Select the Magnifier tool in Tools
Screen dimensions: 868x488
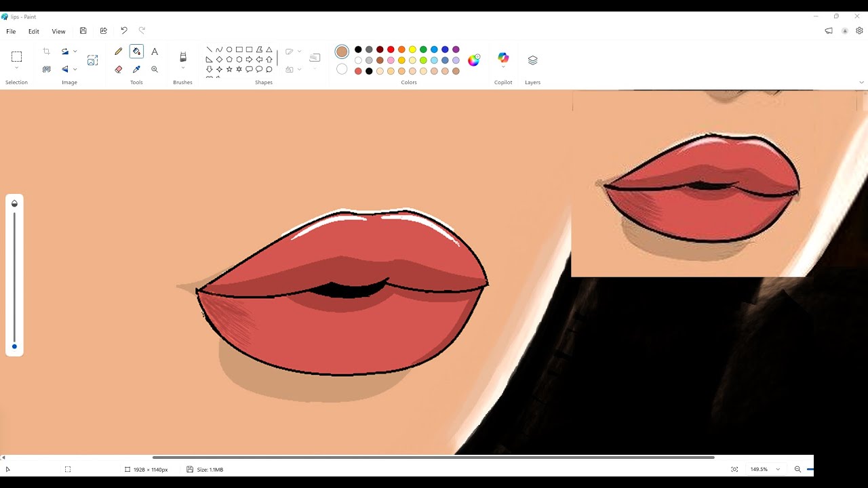[x=155, y=69]
